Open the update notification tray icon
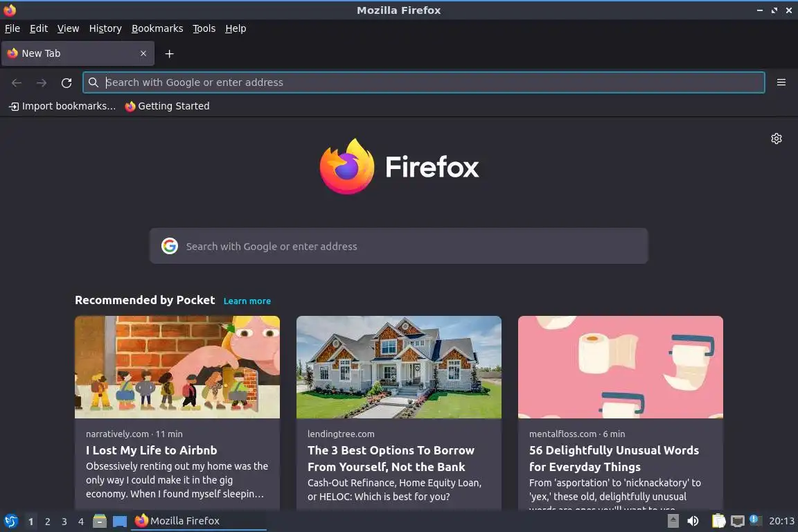Viewport: 798px width, 532px height. pyautogui.click(x=755, y=520)
